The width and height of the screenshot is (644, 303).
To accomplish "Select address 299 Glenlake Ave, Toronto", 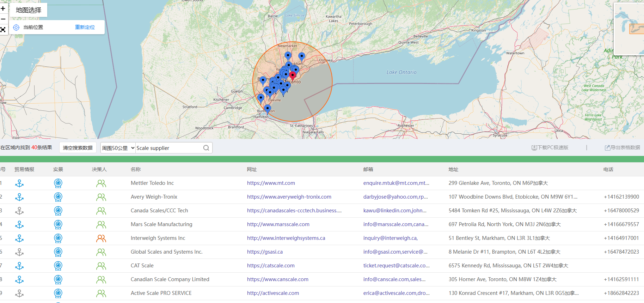I will [498, 183].
